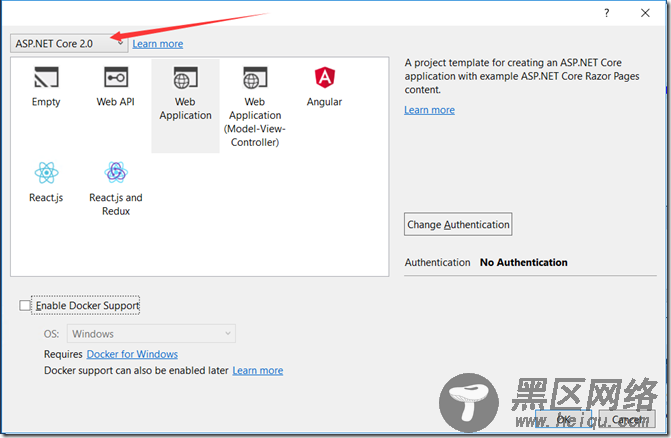The image size is (671, 438).
Task: Pick the Web Application template icon
Action: click(185, 77)
